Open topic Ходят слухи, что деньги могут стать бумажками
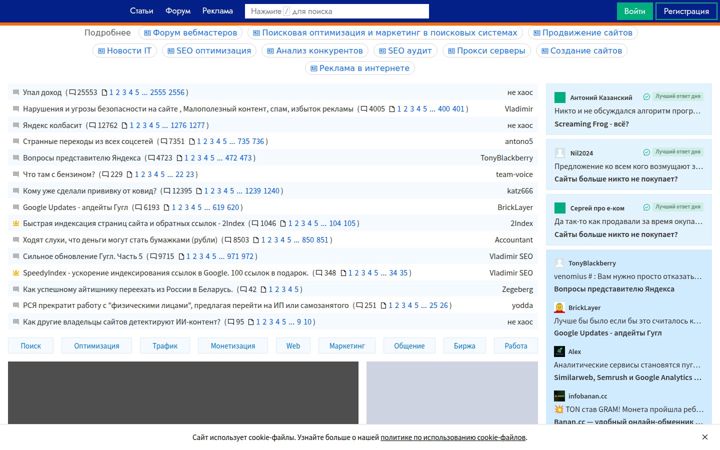Viewport: 720px width, 450px height. pyautogui.click(x=120, y=240)
